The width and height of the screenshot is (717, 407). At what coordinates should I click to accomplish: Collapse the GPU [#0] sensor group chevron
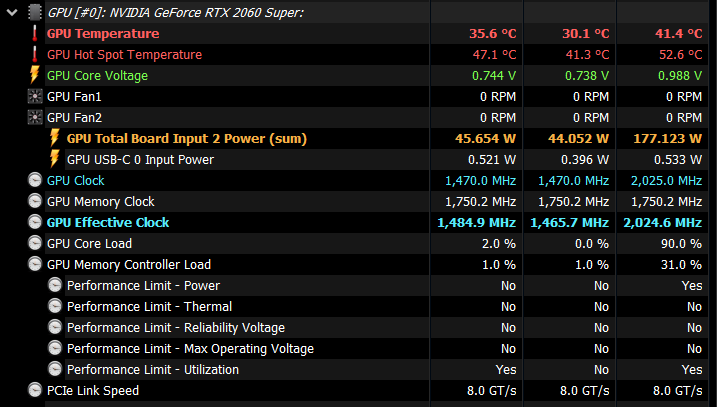coord(12,12)
